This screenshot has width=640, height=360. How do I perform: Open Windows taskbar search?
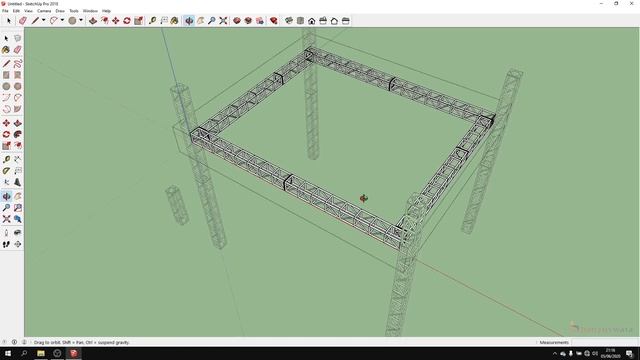(x=24, y=353)
